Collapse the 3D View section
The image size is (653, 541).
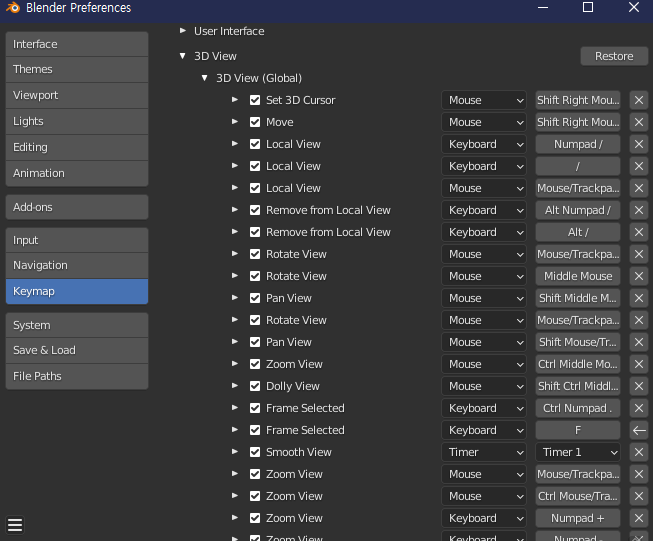click(182, 56)
